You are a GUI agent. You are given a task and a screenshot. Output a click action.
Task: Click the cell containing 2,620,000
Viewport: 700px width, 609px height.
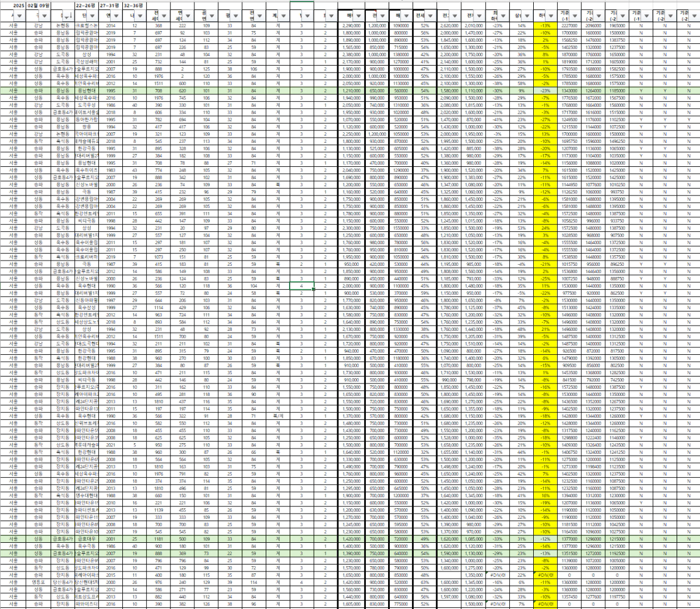449,25
